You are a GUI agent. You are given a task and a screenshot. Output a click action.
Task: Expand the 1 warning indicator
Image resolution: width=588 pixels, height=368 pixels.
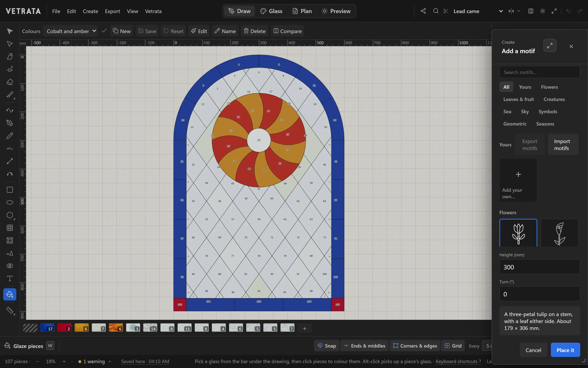coord(95,361)
